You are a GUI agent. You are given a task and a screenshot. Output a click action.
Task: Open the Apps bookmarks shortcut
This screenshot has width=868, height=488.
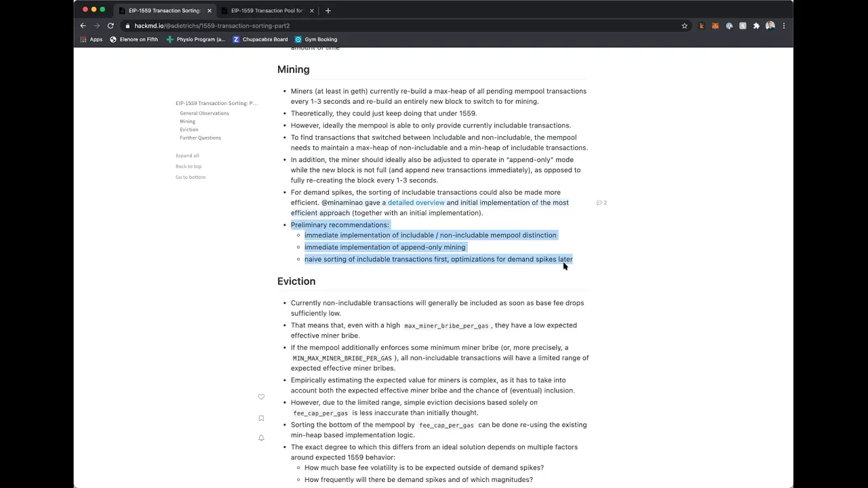[92, 39]
